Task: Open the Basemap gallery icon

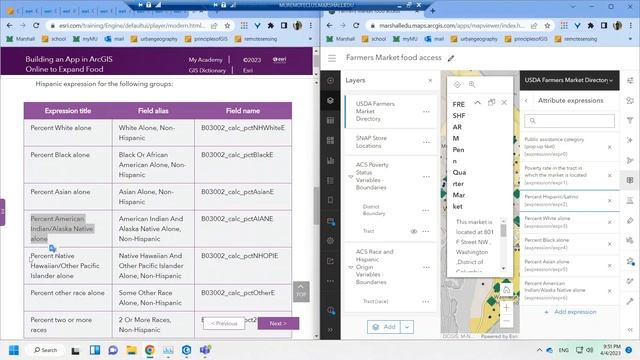Action: (330, 140)
